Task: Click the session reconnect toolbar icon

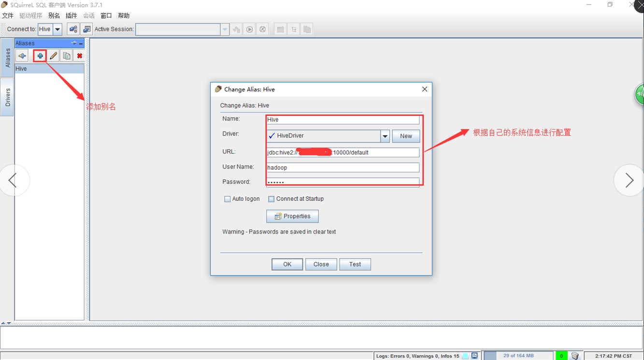Action: pos(236,29)
